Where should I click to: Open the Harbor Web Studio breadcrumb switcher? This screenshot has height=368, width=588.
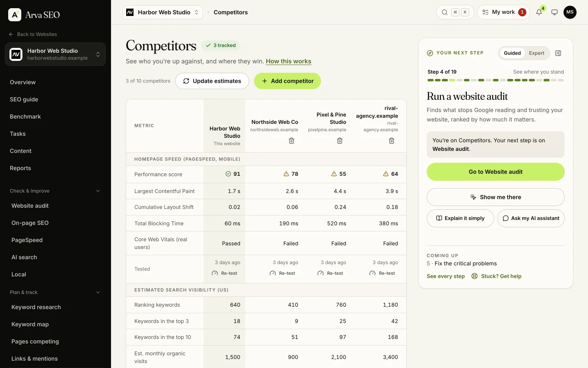coord(163,12)
